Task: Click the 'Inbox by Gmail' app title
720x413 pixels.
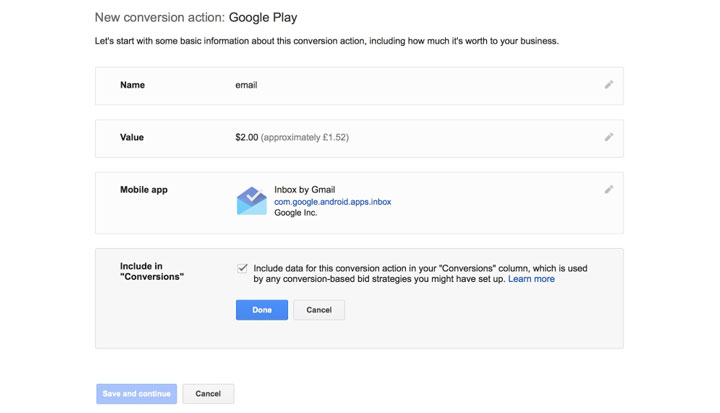Action: 304,190
